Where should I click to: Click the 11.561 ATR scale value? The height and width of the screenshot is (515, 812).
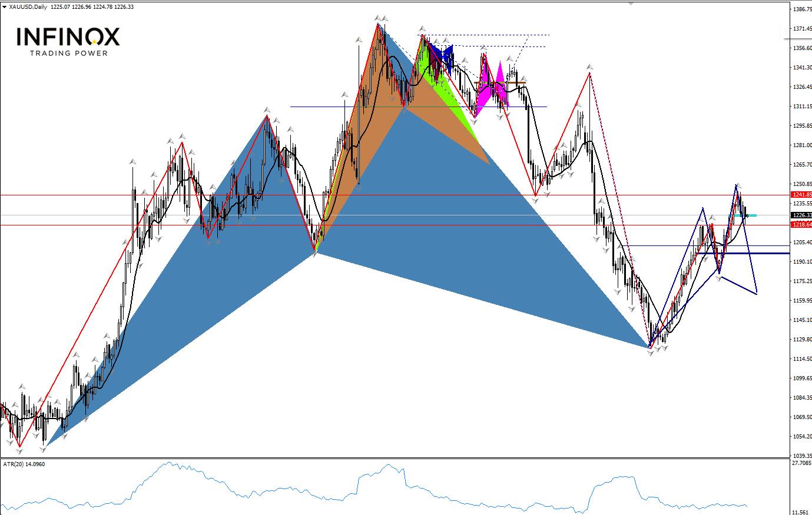(x=801, y=511)
